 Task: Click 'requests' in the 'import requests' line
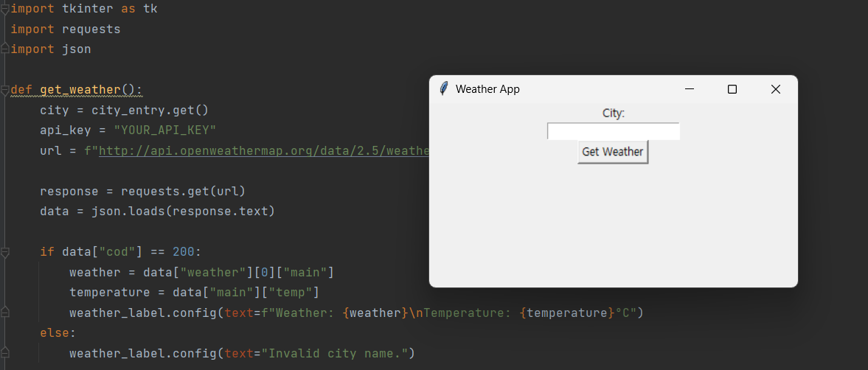click(91, 29)
